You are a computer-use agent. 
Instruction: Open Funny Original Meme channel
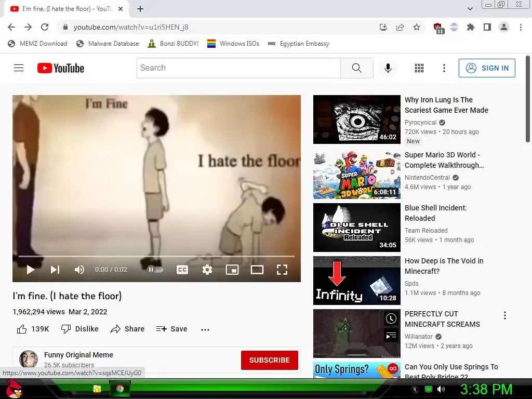tap(79, 355)
